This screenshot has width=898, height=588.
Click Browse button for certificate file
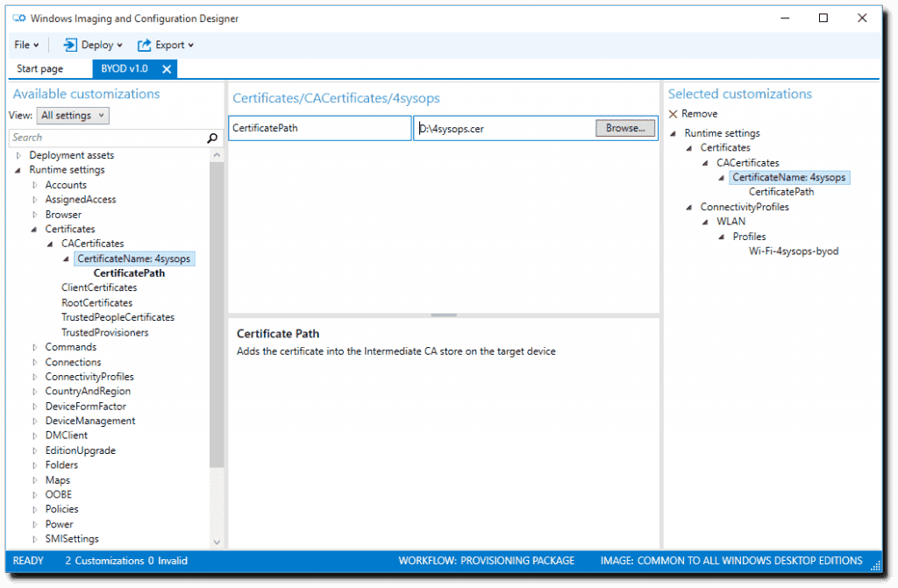coord(624,128)
